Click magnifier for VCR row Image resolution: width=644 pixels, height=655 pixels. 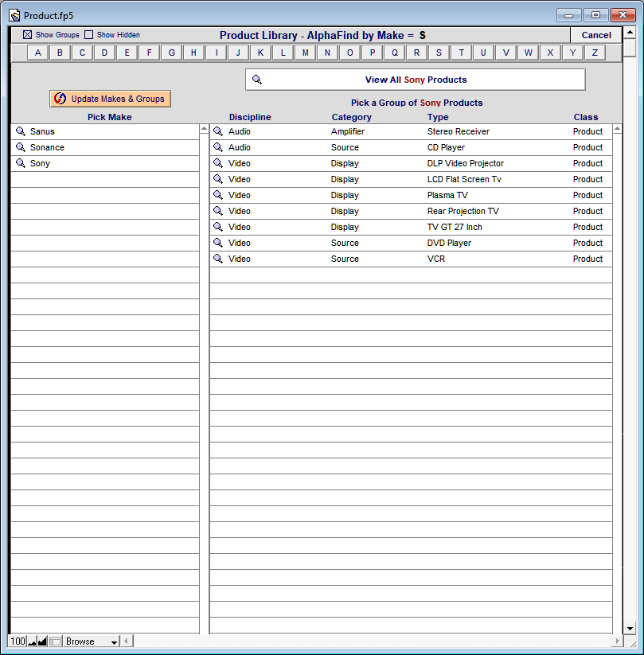click(x=218, y=258)
